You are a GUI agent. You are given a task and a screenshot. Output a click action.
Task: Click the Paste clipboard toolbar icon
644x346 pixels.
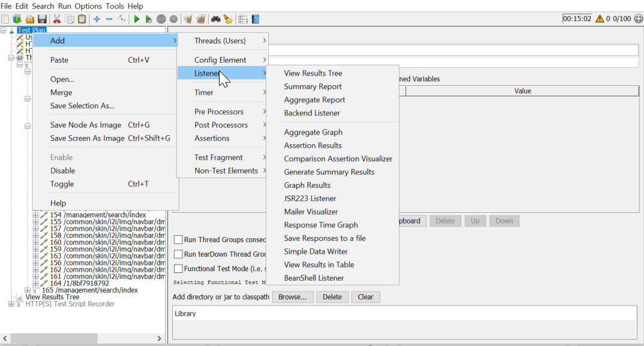82,19
